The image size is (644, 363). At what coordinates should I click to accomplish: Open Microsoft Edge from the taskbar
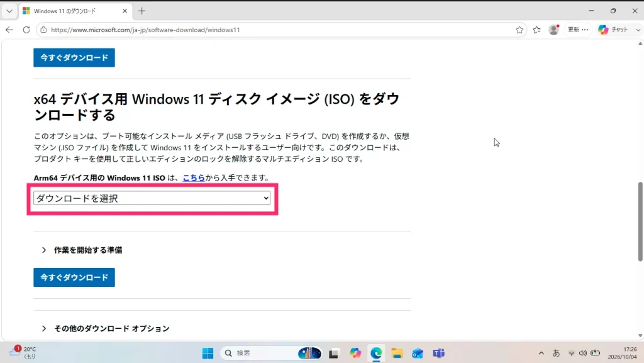click(376, 353)
